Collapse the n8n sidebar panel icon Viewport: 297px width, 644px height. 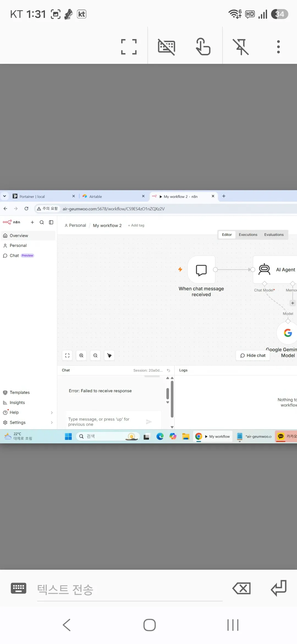(51, 222)
